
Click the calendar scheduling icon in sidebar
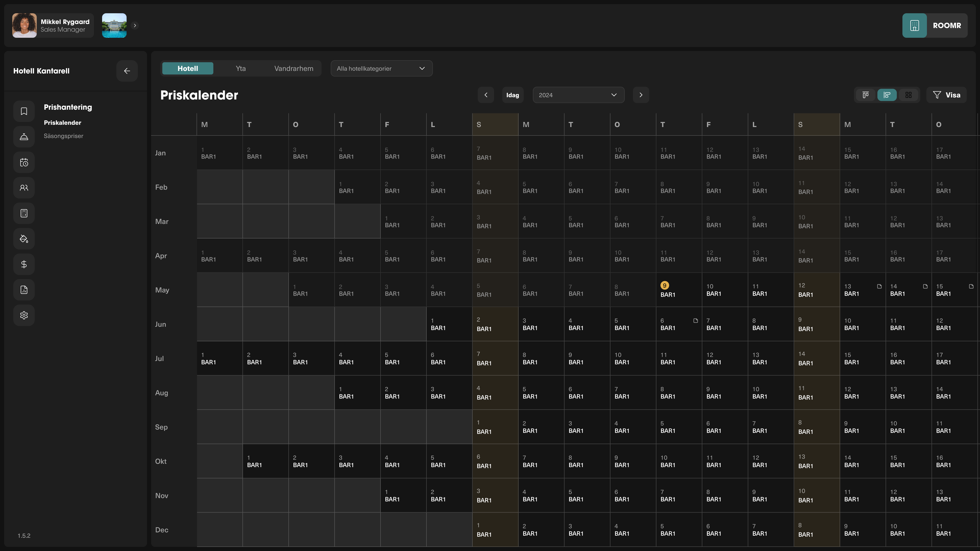[x=23, y=162]
